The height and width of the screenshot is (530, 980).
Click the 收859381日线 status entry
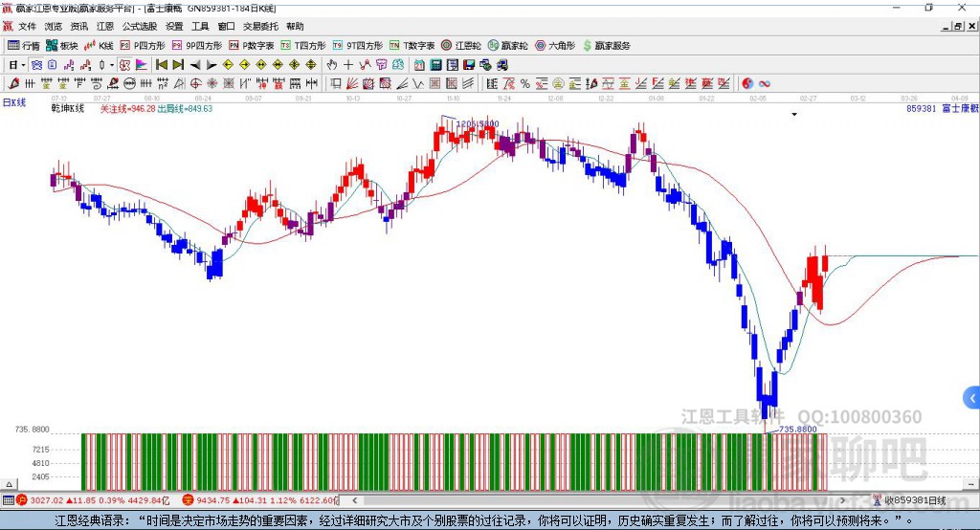[x=909, y=500]
